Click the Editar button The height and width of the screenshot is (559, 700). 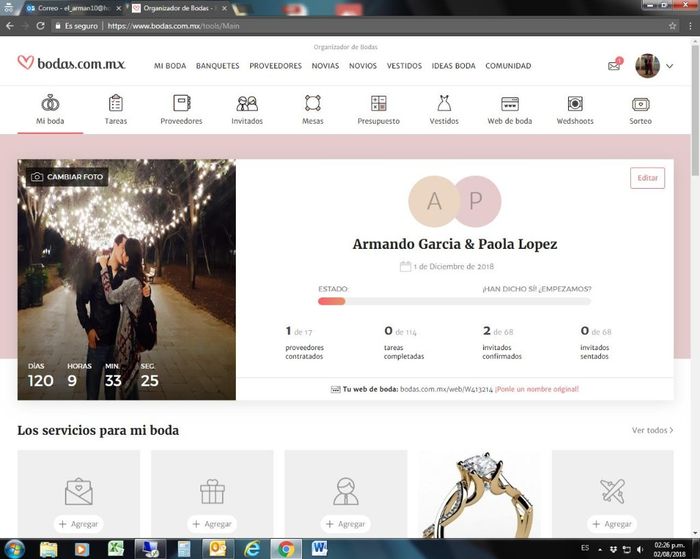point(647,178)
